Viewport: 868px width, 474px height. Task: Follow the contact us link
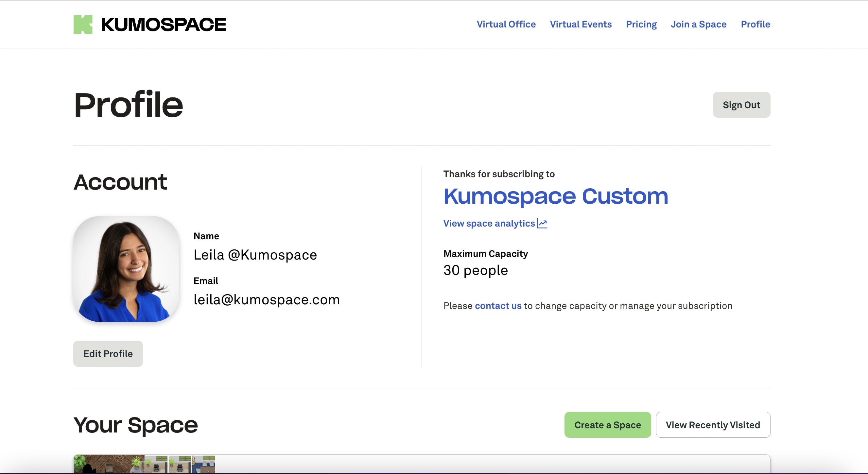(x=498, y=306)
